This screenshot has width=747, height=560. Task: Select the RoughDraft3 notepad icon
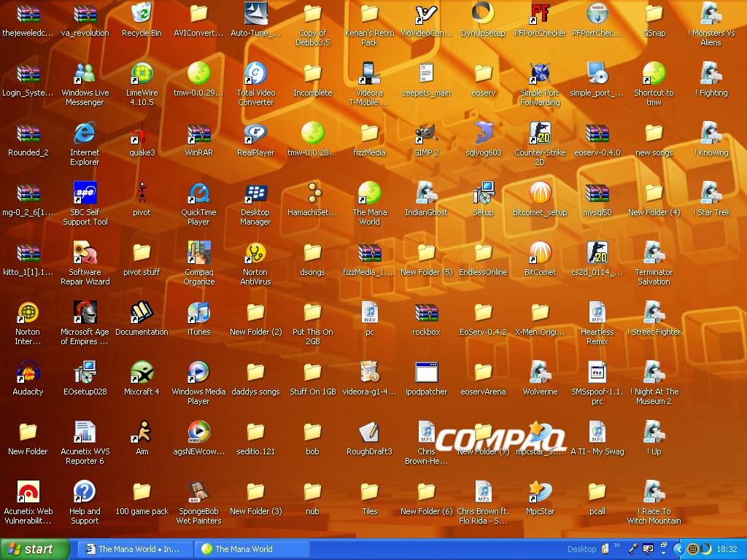pos(369,432)
